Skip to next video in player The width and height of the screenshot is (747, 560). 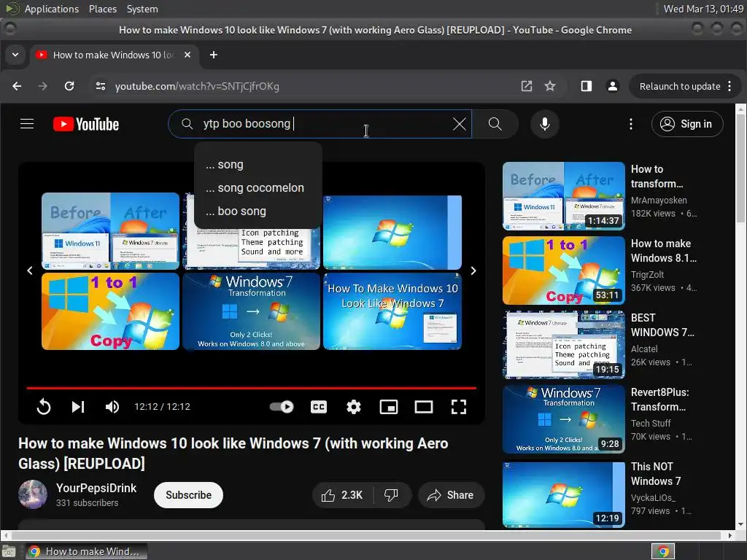(x=77, y=407)
